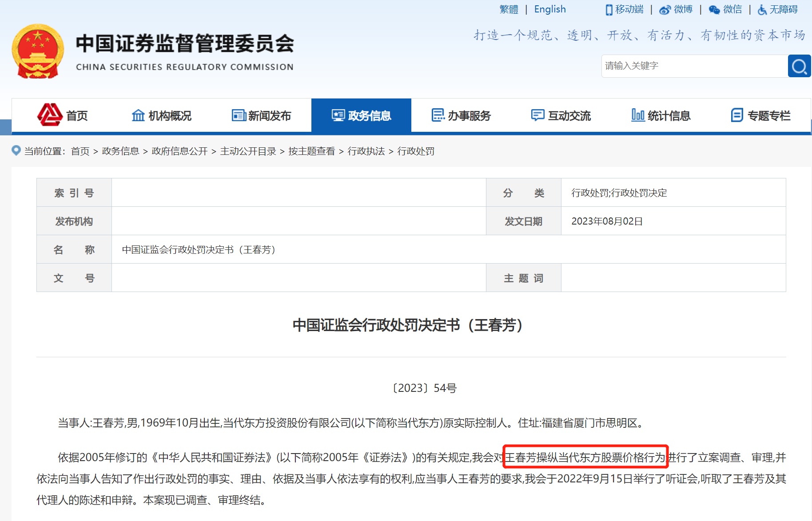Click the chat bubble icon beside 互动交流
Image resolution: width=812 pixels, height=521 pixels.
click(538, 115)
